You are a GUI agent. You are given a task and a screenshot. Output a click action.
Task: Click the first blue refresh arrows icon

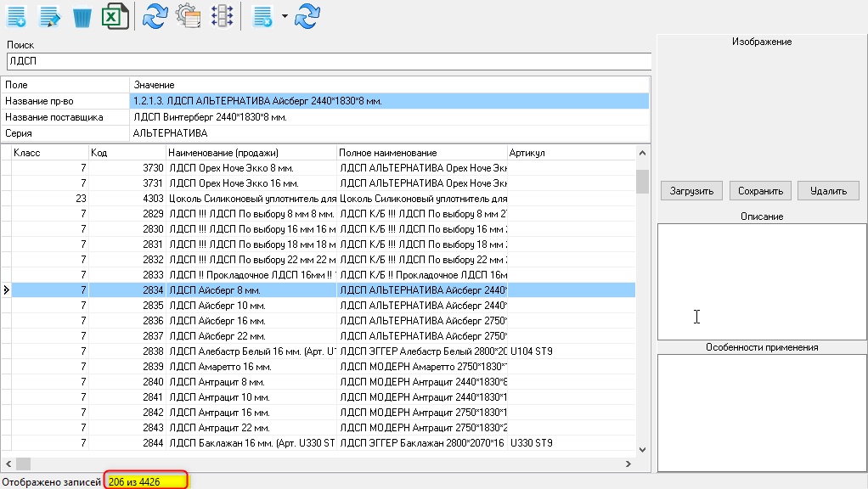155,16
